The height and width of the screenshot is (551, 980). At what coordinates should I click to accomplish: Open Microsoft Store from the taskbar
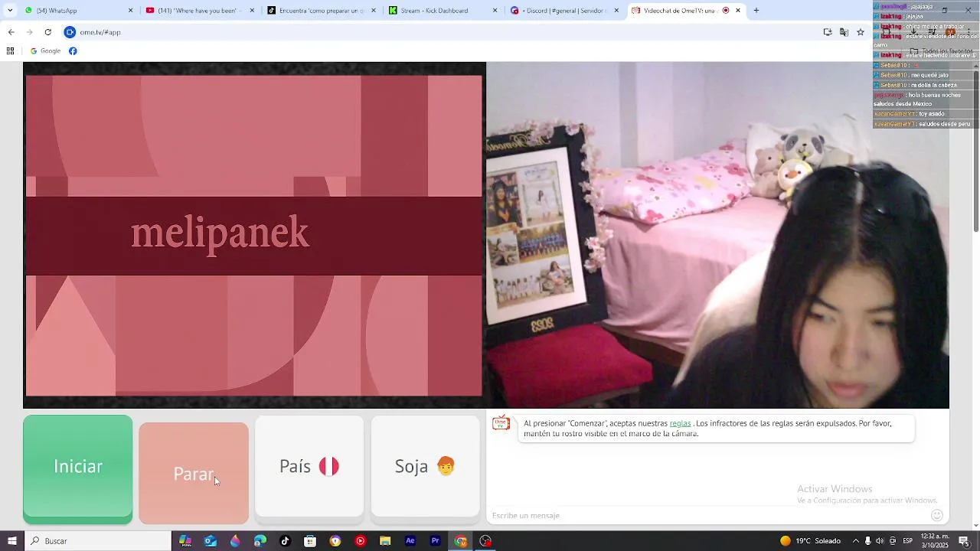pos(310,541)
